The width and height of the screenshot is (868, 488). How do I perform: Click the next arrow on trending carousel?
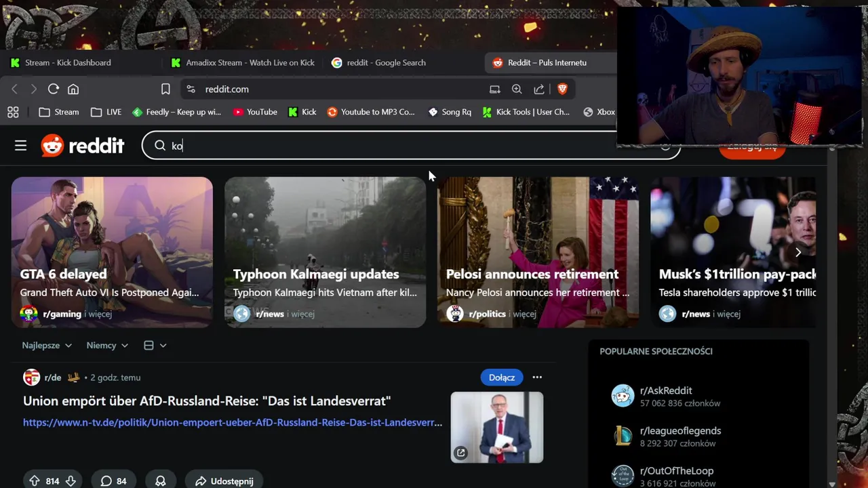tap(798, 252)
